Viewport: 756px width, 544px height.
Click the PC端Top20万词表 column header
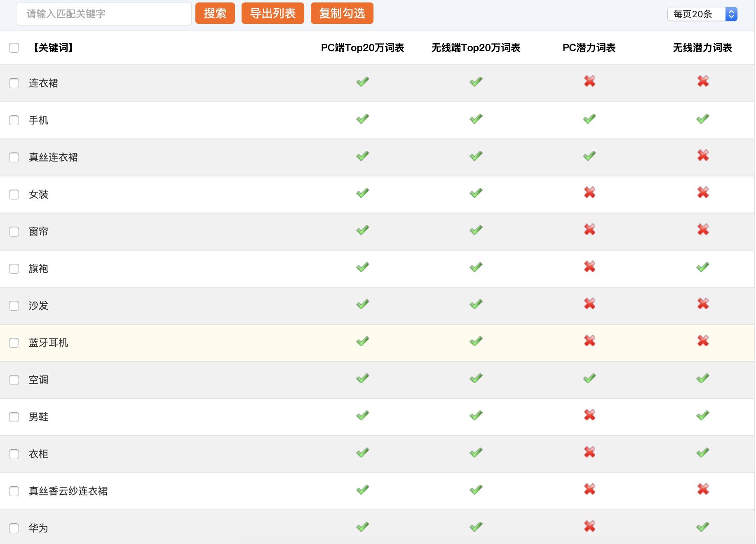pyautogui.click(x=362, y=48)
